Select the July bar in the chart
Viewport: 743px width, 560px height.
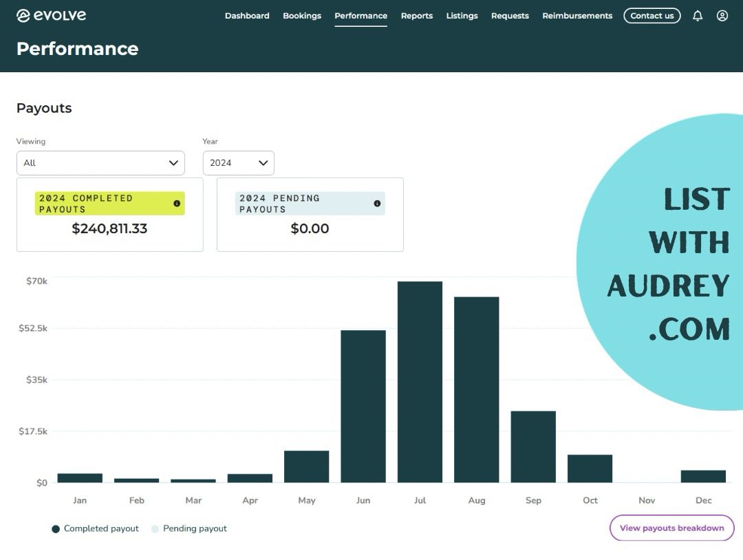click(x=420, y=382)
